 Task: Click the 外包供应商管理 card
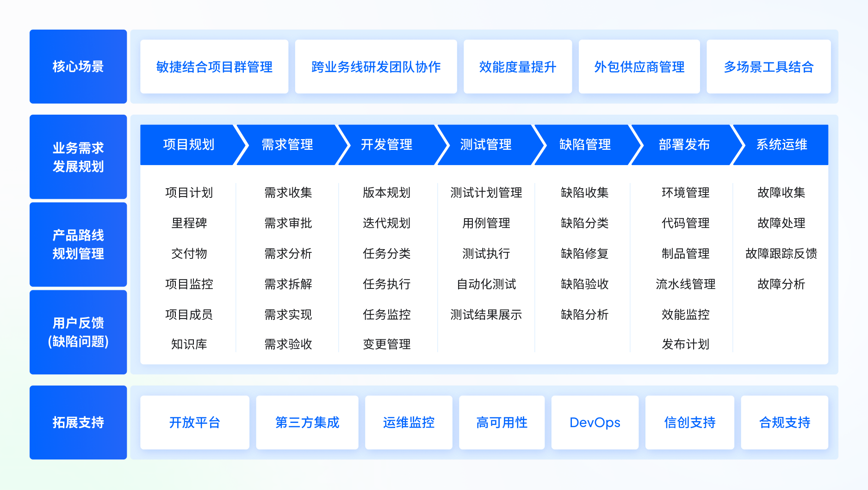tap(639, 67)
